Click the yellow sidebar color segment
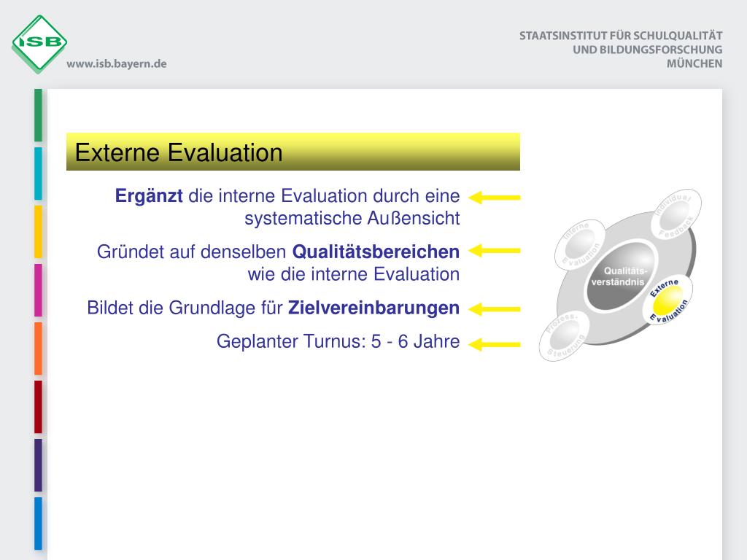This screenshot has height=560, width=747. click(x=38, y=232)
